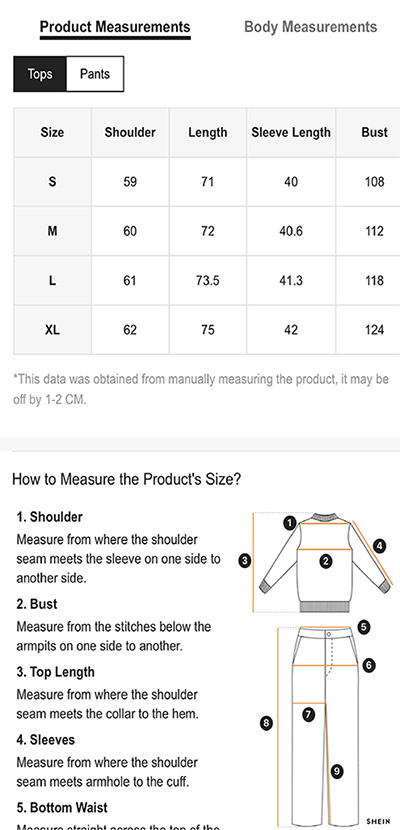Viewport: 400px width, 830px height.
Task: Click the Sleeve Length column header
Action: pos(291,132)
